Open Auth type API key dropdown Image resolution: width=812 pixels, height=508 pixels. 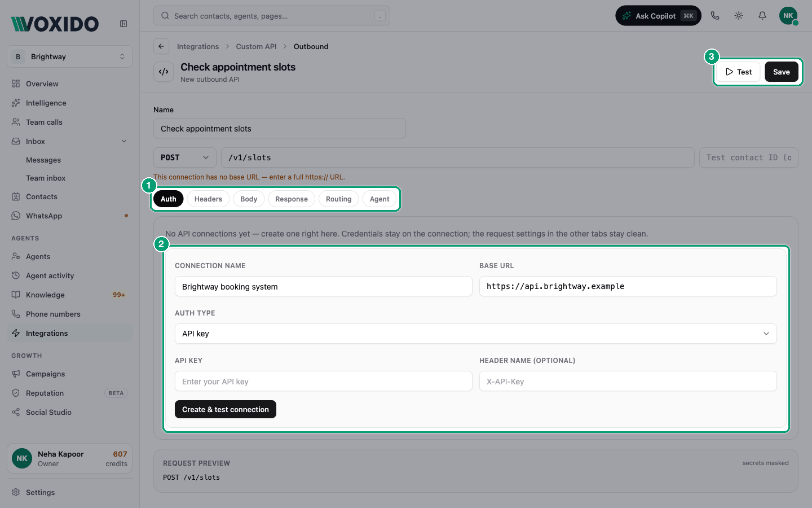475,334
